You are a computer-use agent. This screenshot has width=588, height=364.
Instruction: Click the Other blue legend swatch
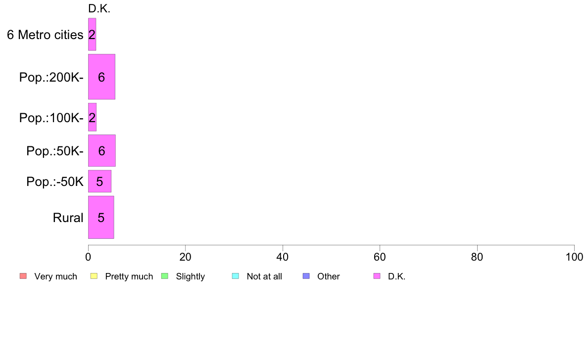point(306,276)
